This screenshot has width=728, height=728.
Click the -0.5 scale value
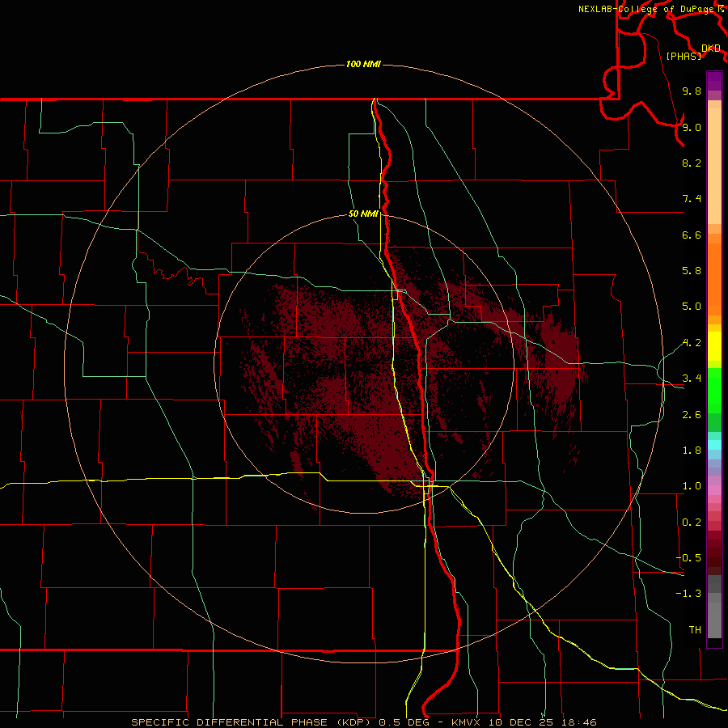click(x=688, y=558)
